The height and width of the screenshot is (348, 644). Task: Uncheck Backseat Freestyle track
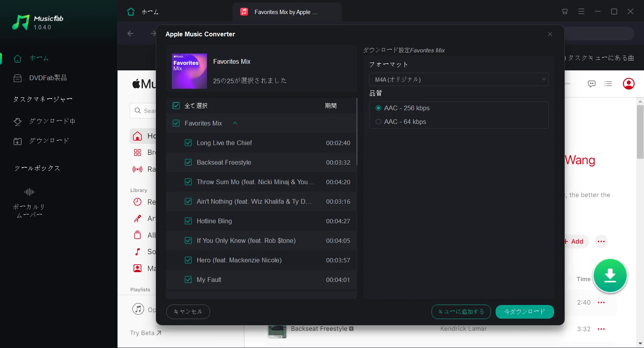[188, 162]
